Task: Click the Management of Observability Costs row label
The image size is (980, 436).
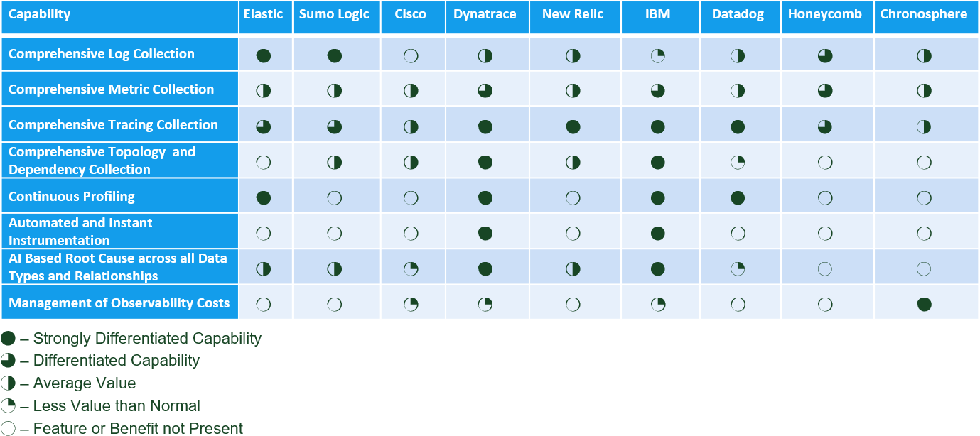Action: click(x=119, y=303)
